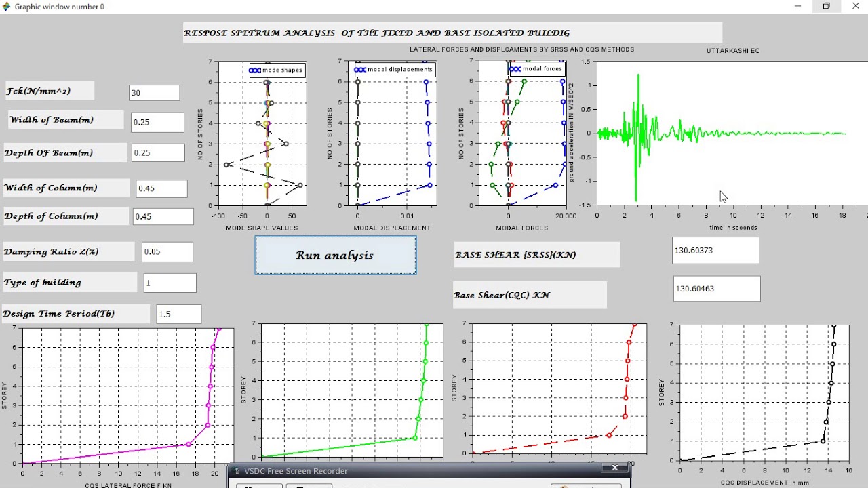Select the Base Shear CQC result field
868x488 pixels.
[717, 288]
